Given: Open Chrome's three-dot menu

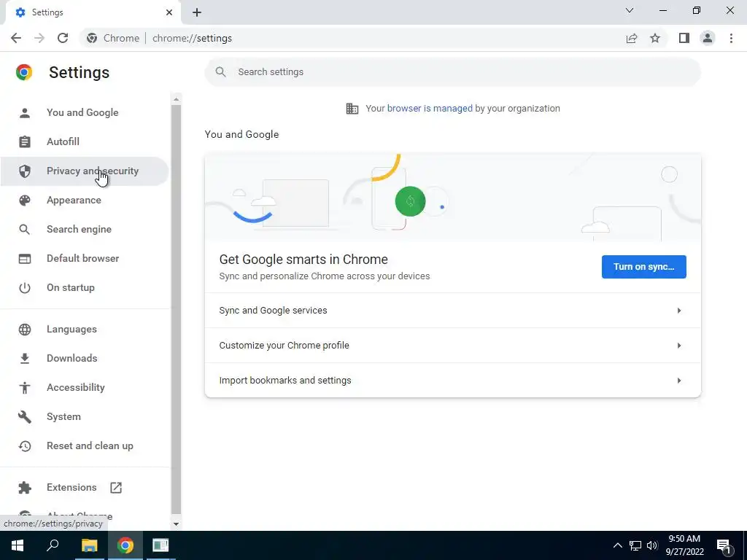Looking at the screenshot, I should (x=731, y=38).
